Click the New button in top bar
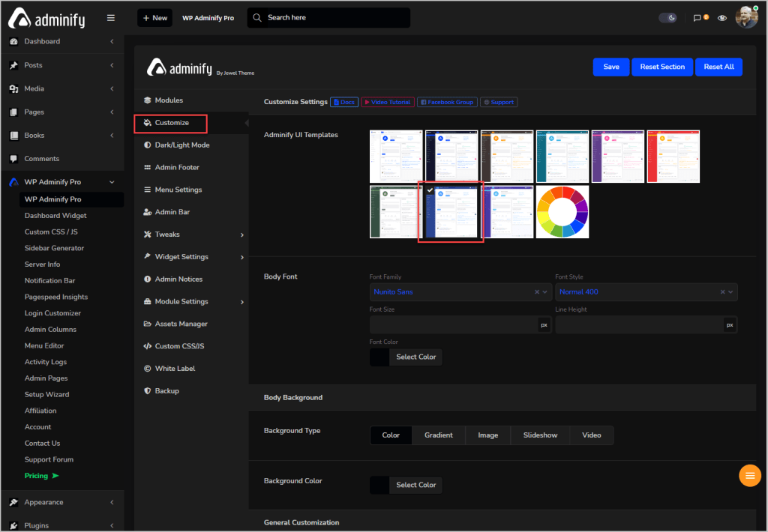The image size is (768, 532). [x=154, y=18]
